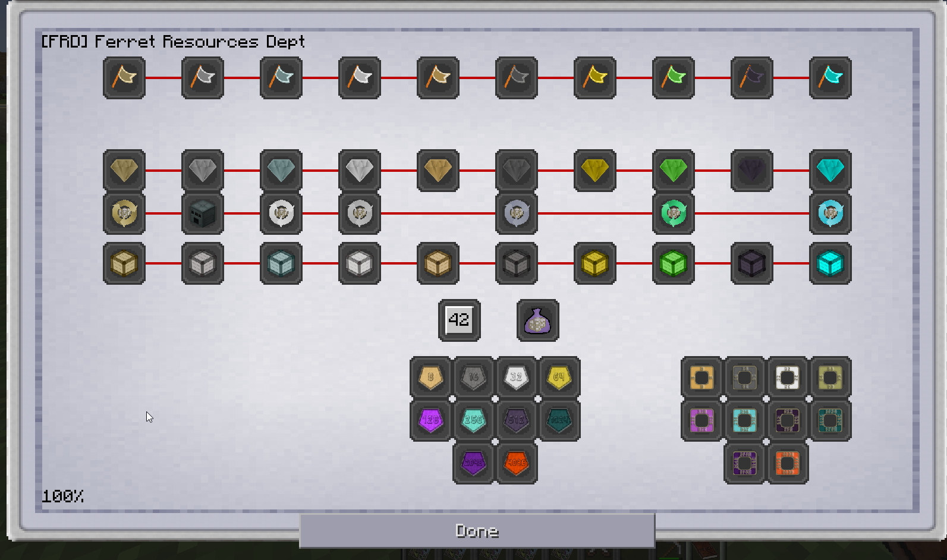Select the light gray gem, second in row
The image size is (947, 560).
203,171
